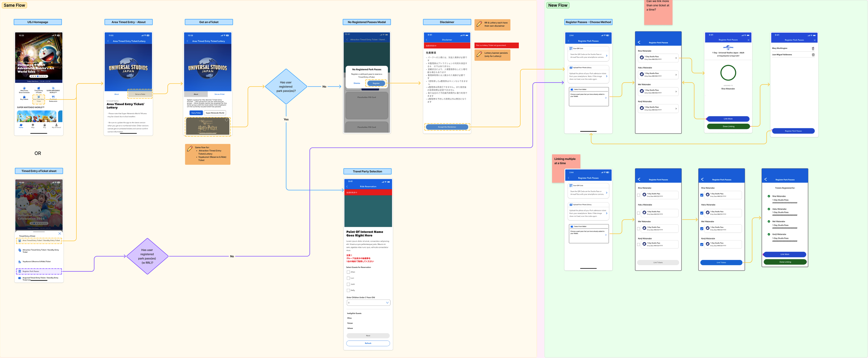Viewport: 868px width, 358px height.
Task: Close the Timed Entry eTicket sheet with the X
Action: (x=60, y=233)
